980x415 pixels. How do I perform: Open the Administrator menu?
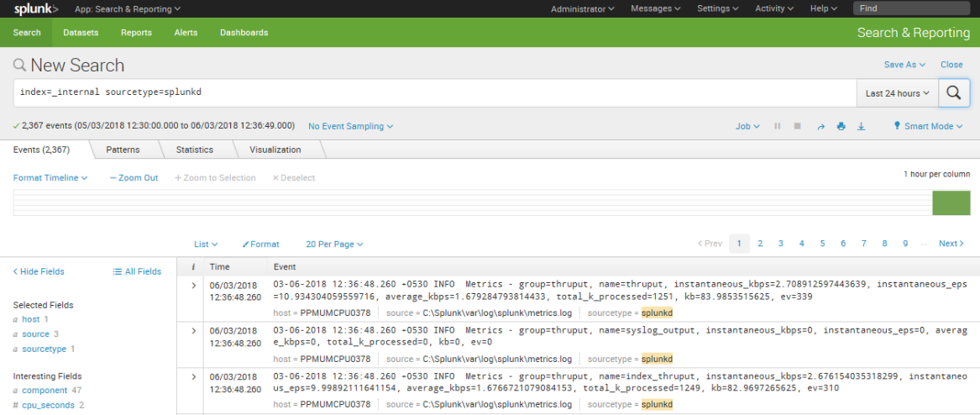(x=582, y=8)
